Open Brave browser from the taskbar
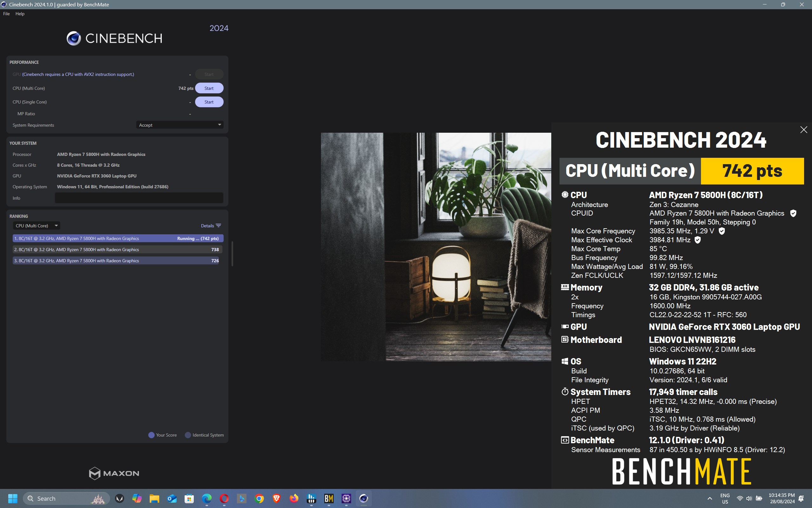812x508 pixels. point(277,498)
